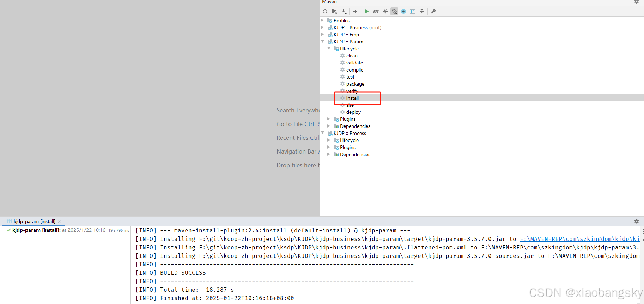Open the toggle-profiles history dropdown icon
The width and height of the screenshot is (644, 304).
(x=394, y=11)
